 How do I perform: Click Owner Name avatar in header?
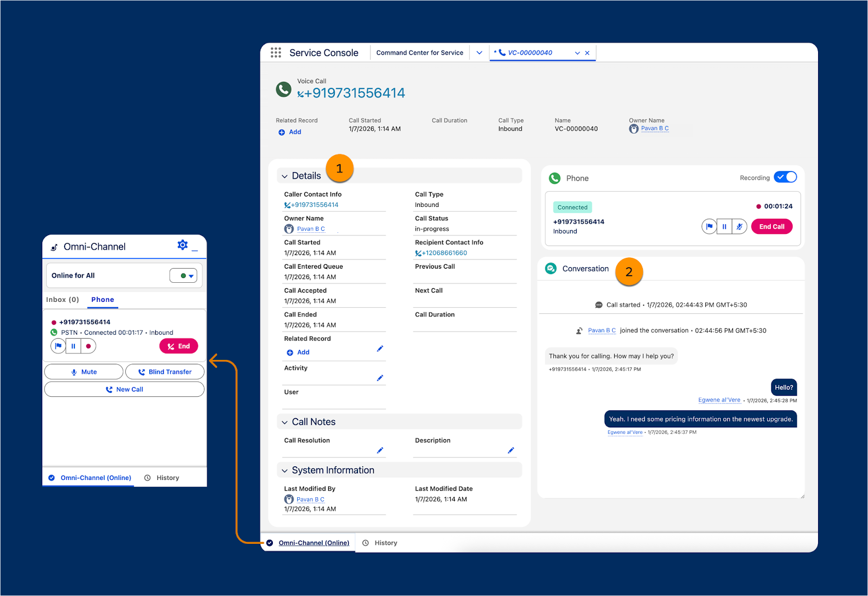tap(634, 129)
